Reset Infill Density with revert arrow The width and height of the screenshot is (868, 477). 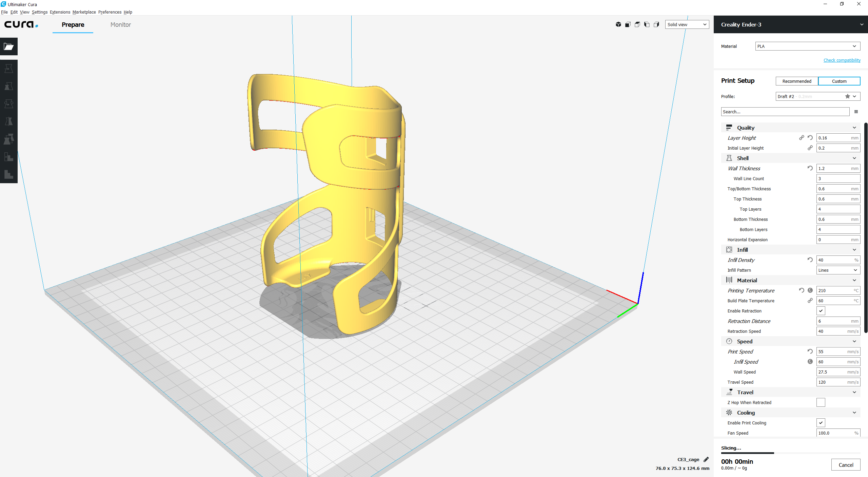[x=810, y=260]
